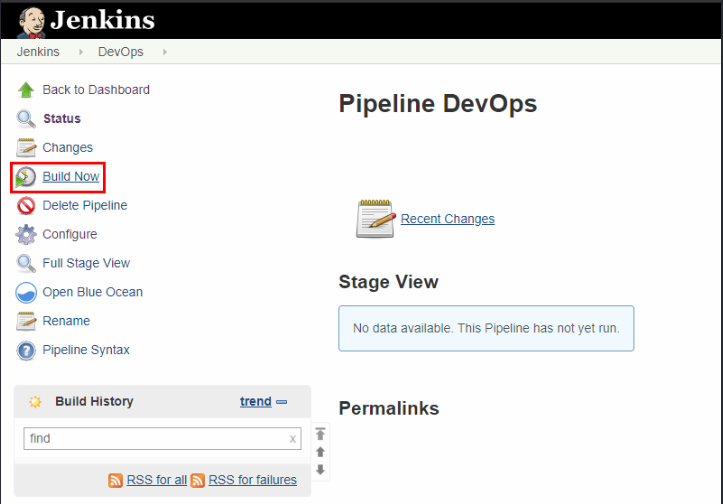Click the Stage View heading

388,282
